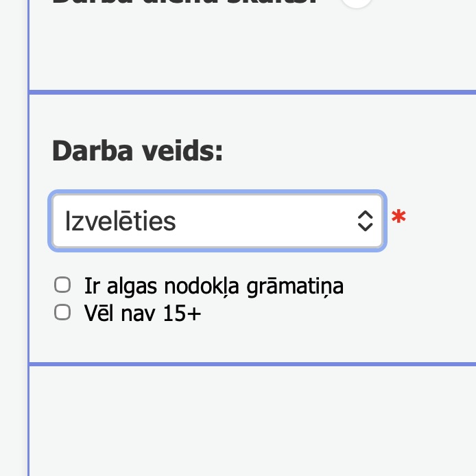Expand the Darba veids combo box options

217,221
